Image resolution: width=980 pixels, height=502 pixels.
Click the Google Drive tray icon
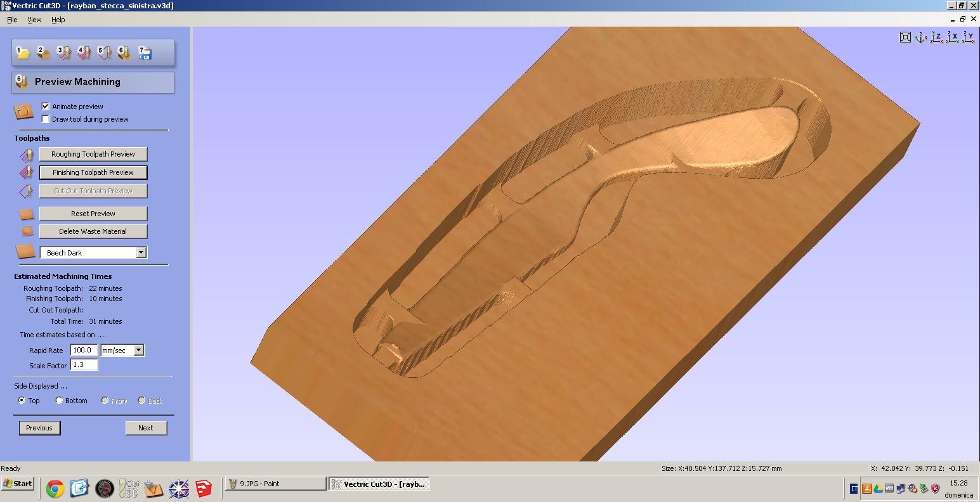coord(879,489)
